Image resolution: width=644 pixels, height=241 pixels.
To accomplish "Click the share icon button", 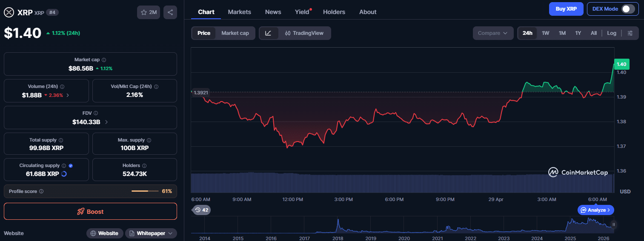I will [x=170, y=12].
